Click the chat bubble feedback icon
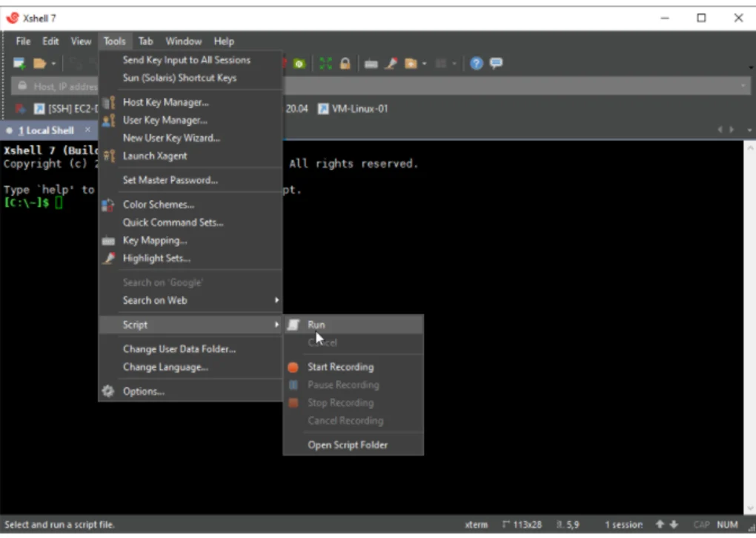Screen dimensions: 756x538 [x=496, y=64]
